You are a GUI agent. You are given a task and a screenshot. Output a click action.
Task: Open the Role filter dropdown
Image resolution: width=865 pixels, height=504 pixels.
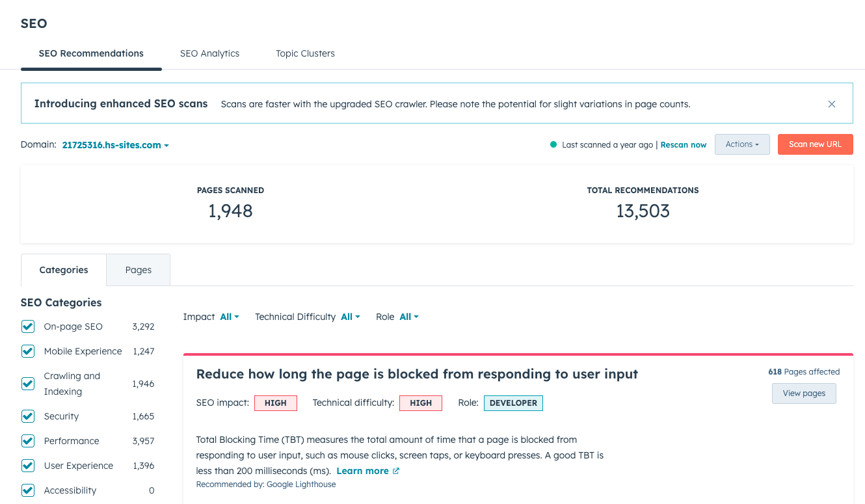point(409,317)
